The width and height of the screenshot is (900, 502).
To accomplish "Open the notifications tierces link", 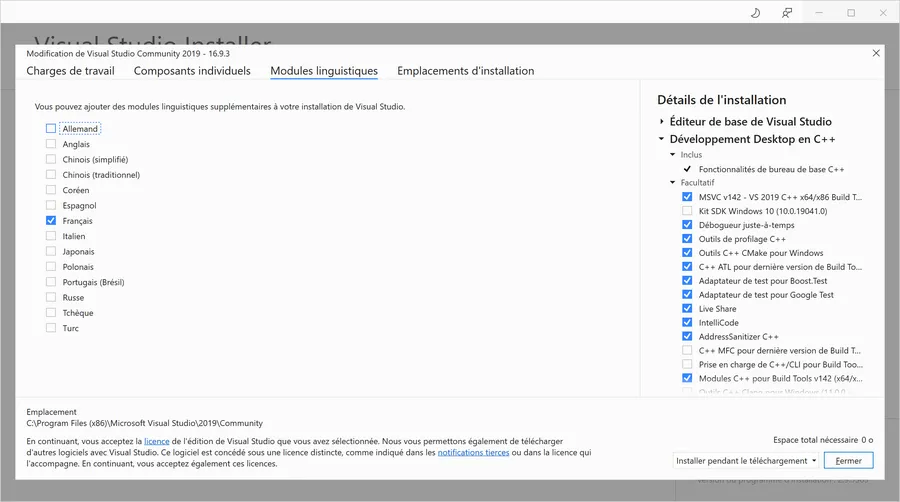I will 473,452.
